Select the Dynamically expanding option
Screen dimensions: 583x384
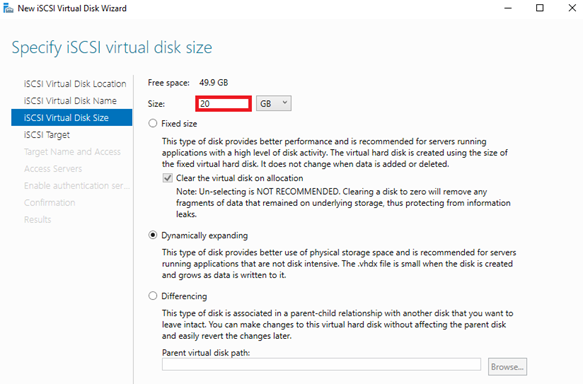pyautogui.click(x=153, y=235)
